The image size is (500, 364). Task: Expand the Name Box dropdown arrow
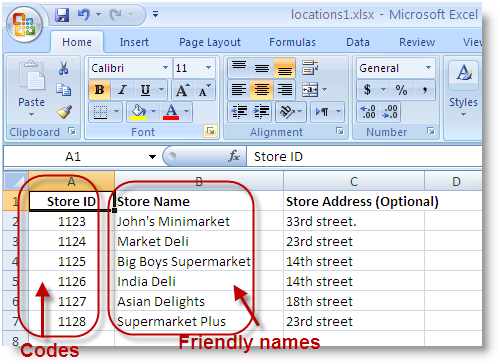click(x=152, y=157)
